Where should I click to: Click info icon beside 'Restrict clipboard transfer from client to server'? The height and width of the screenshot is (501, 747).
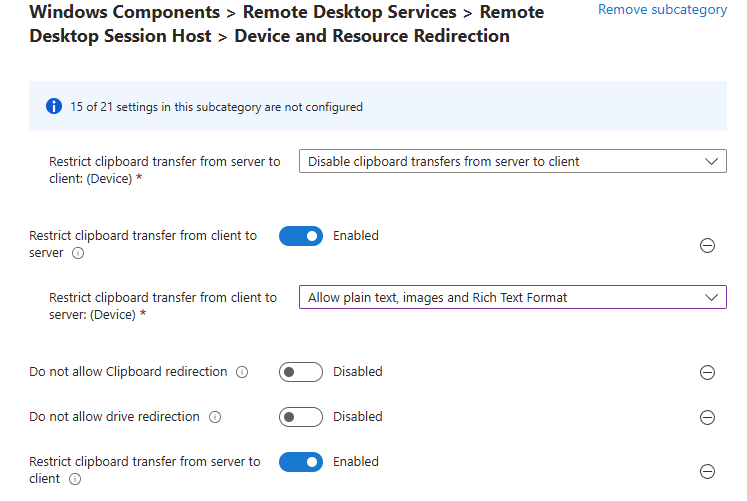(x=79, y=254)
